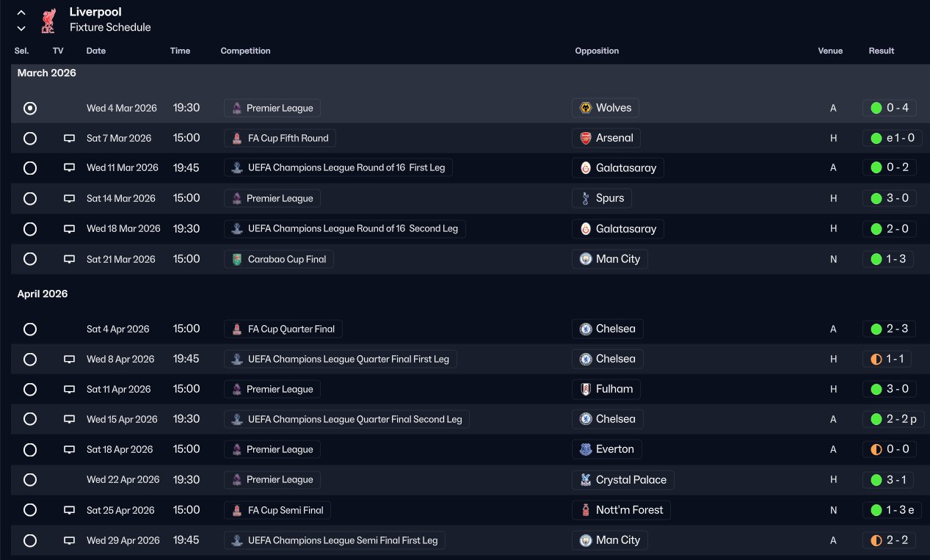Open the Crystal Palace opposition link
Image resolution: width=930 pixels, height=560 pixels.
click(623, 480)
